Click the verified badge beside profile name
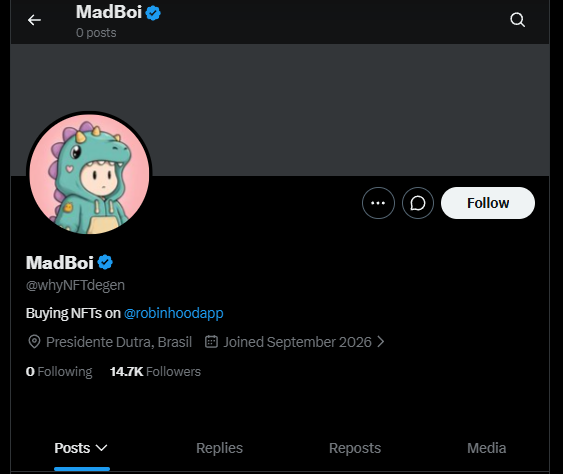This screenshot has width=563, height=474. 105,262
